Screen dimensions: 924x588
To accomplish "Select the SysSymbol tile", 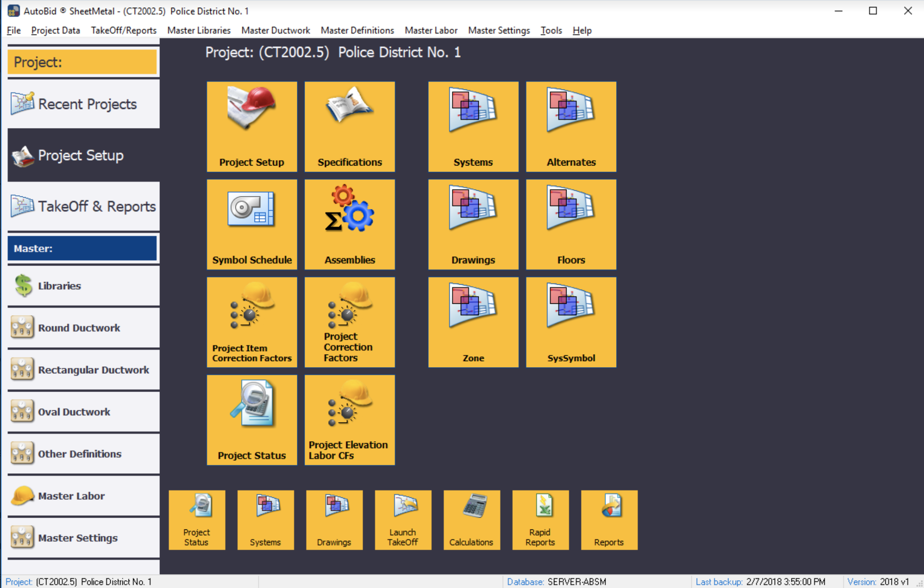I will click(x=571, y=322).
